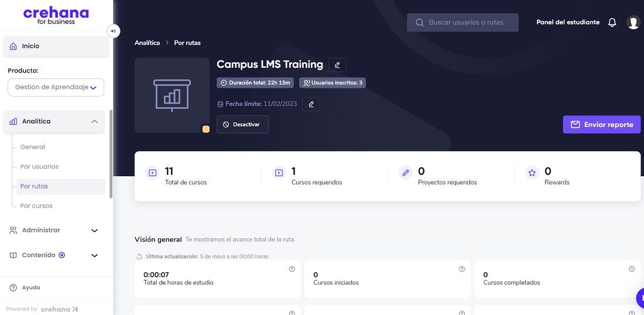The image size is (644, 315).
Task: Open Ayuda help link
Action: [31, 287]
